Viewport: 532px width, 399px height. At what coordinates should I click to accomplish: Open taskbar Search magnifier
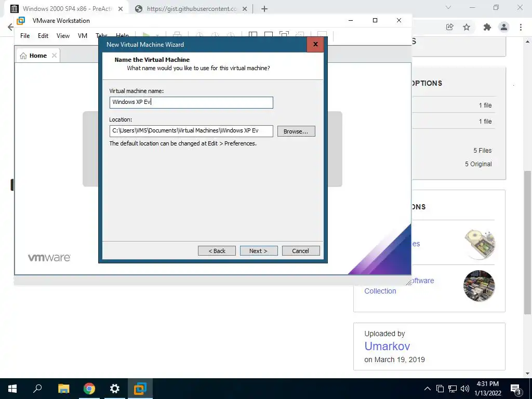37,388
